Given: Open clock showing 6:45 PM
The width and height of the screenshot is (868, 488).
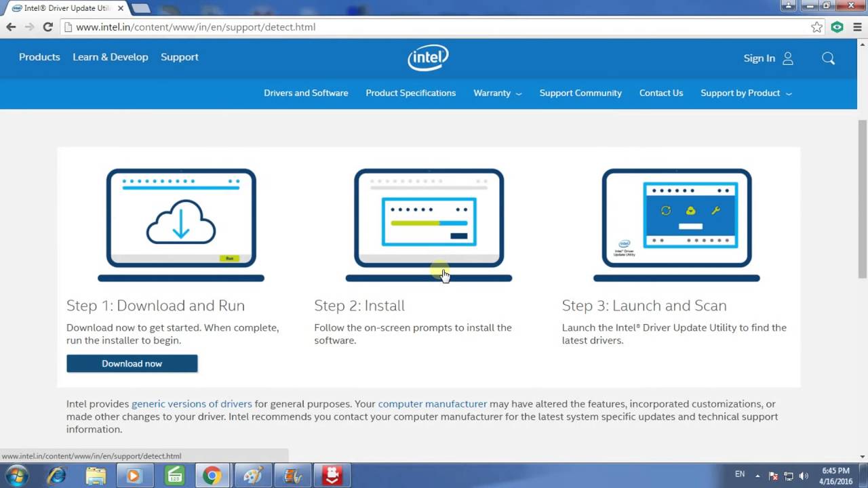Looking at the screenshot, I should pyautogui.click(x=835, y=476).
